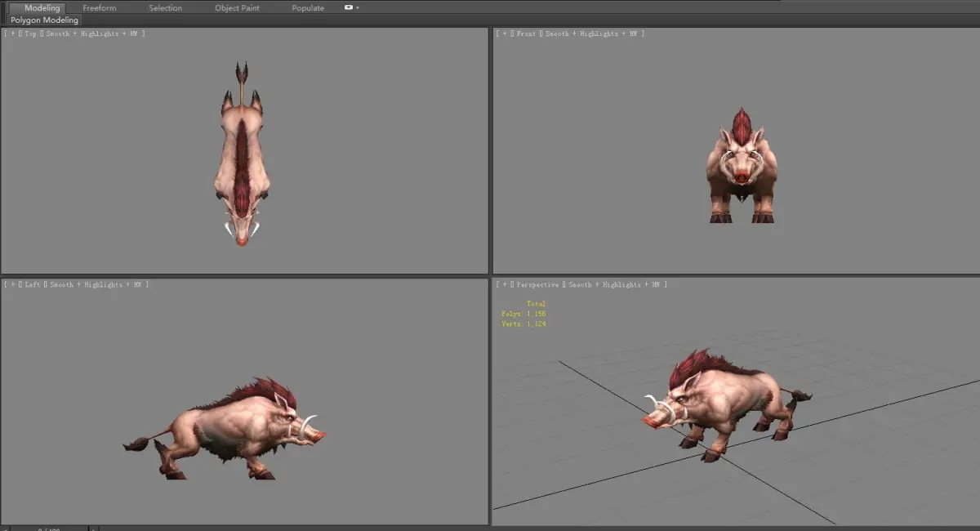Click the Front viewport point-of-view label
Screen dimensions: 980x531
coord(526,33)
